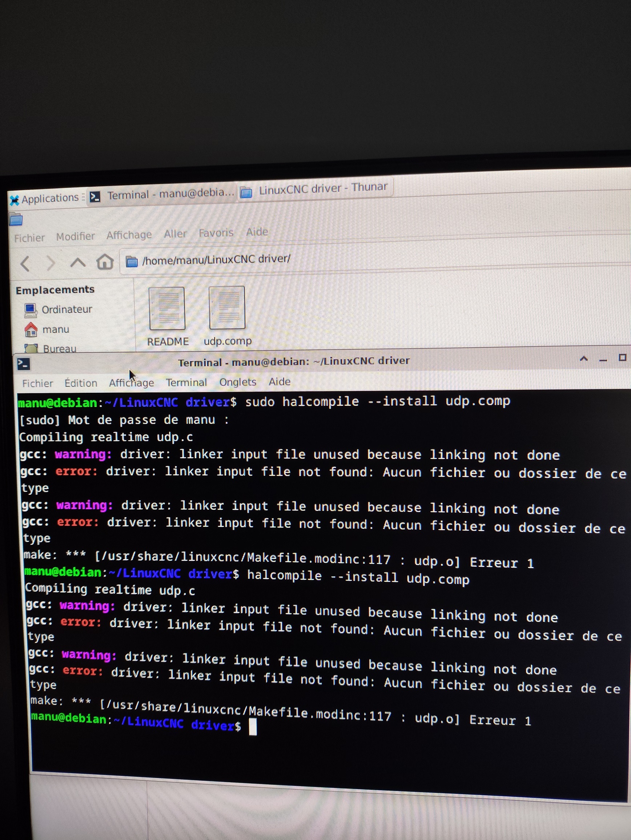The width and height of the screenshot is (631, 840).
Task: Open Terminal Aide menu
Action: tap(280, 381)
